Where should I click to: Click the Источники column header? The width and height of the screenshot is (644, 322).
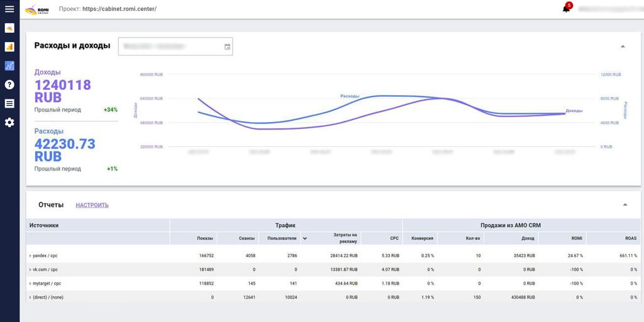click(x=44, y=225)
